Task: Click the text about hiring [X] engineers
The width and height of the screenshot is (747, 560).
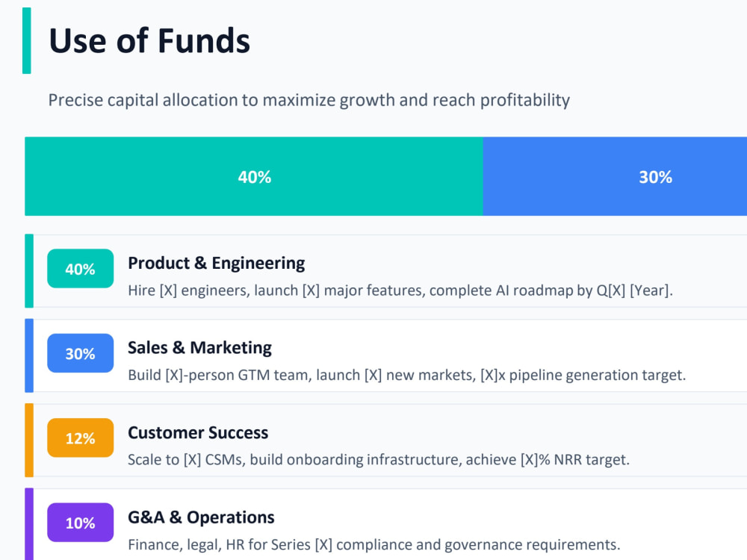Action: [400, 290]
